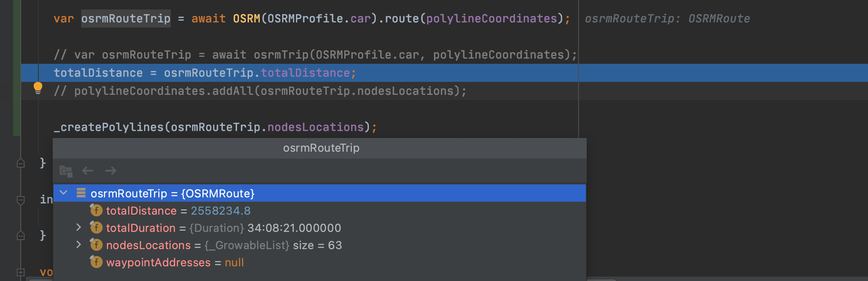Click the inline hint osrmRouteTrip: OSRMRoute
This screenshot has height=281, width=868.
(x=667, y=18)
